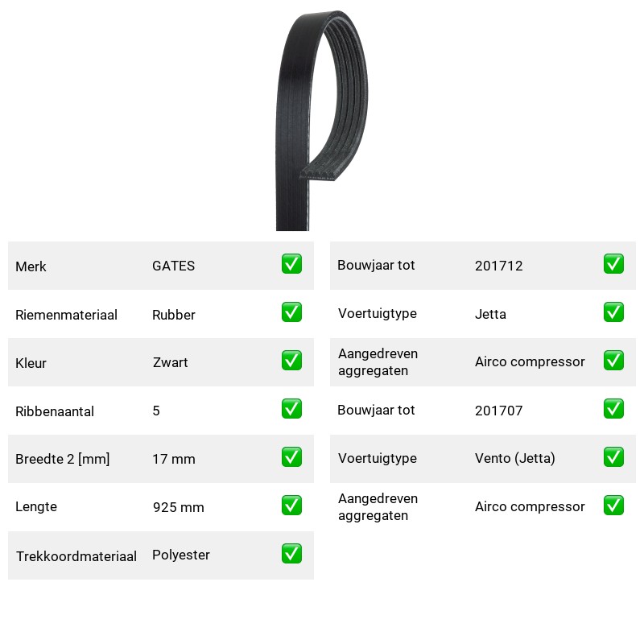Click the checkmark next to 17 mm
This screenshot has height=644, width=644.
tap(291, 456)
